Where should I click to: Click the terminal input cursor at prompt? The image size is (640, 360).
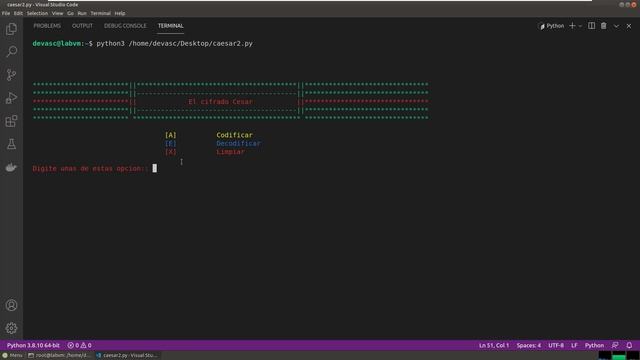[x=155, y=168]
